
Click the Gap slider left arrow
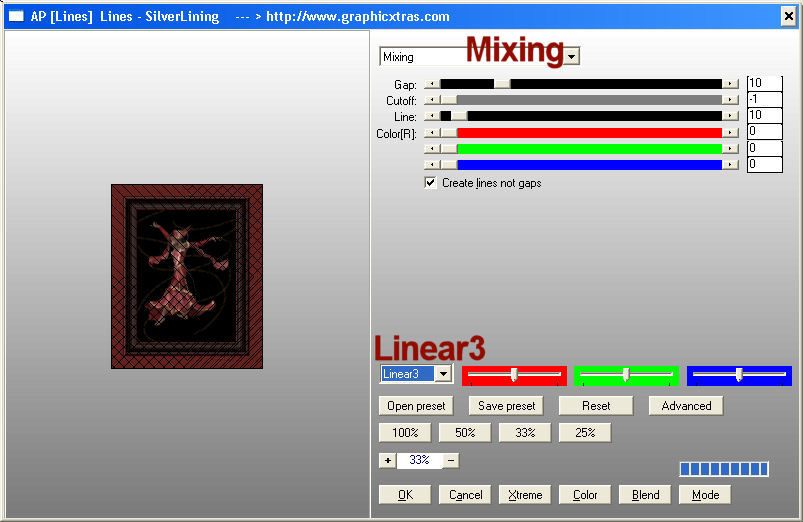click(432, 83)
